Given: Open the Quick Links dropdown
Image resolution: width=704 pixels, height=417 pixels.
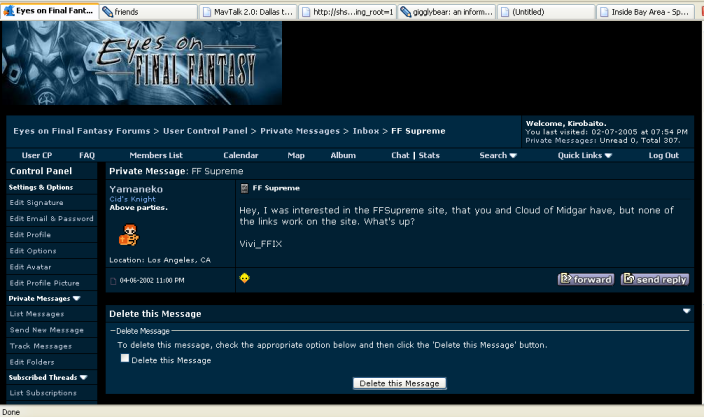Looking at the screenshot, I should [x=585, y=155].
